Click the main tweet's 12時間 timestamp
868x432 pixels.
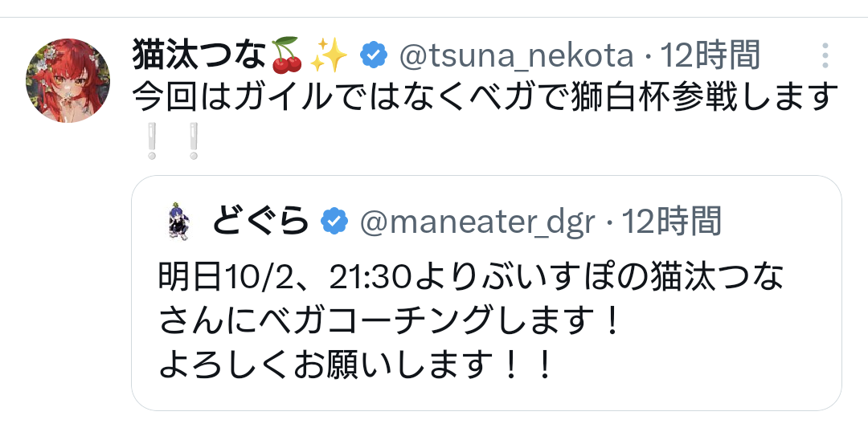tap(710, 55)
